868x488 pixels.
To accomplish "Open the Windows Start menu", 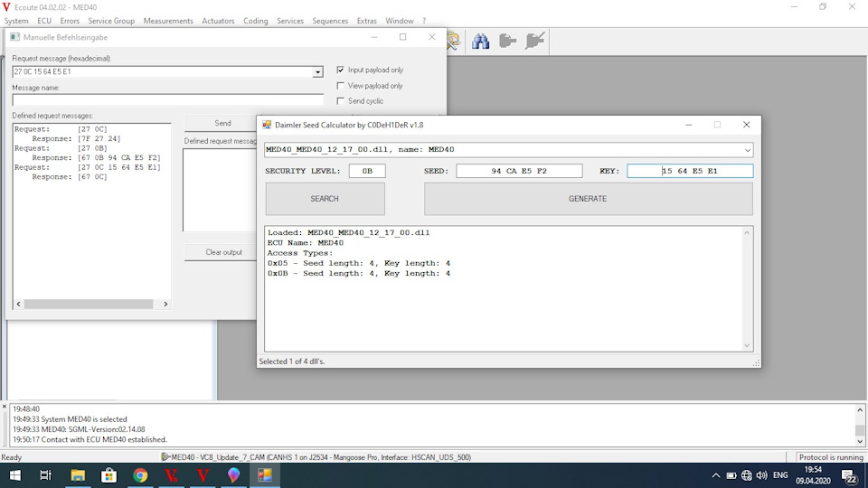I will 15,475.
